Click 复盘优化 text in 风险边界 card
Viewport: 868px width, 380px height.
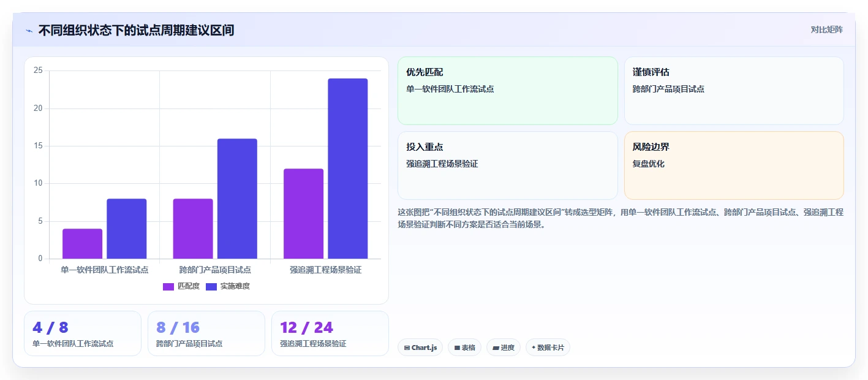point(648,164)
